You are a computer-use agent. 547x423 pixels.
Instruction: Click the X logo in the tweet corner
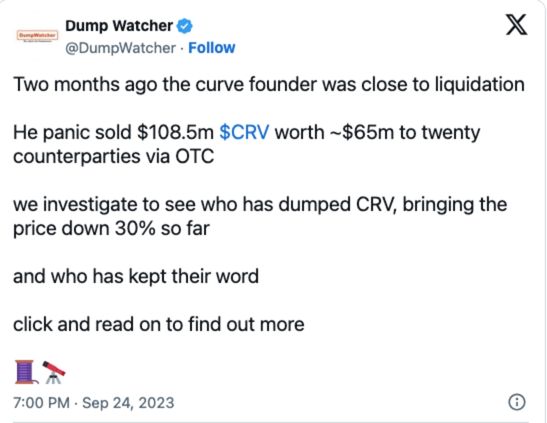click(x=517, y=25)
